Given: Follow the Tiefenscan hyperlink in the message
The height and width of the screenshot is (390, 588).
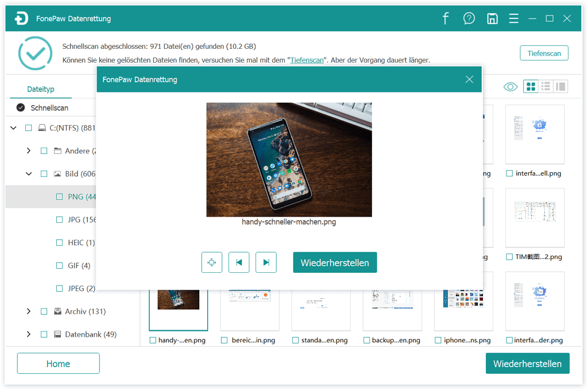Looking at the screenshot, I should pyautogui.click(x=307, y=60).
